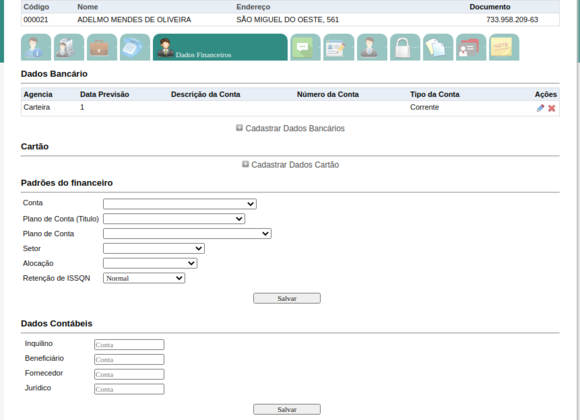Open the yellow sticky note tab icon
Image resolution: width=580 pixels, height=420 pixels.
click(x=504, y=47)
